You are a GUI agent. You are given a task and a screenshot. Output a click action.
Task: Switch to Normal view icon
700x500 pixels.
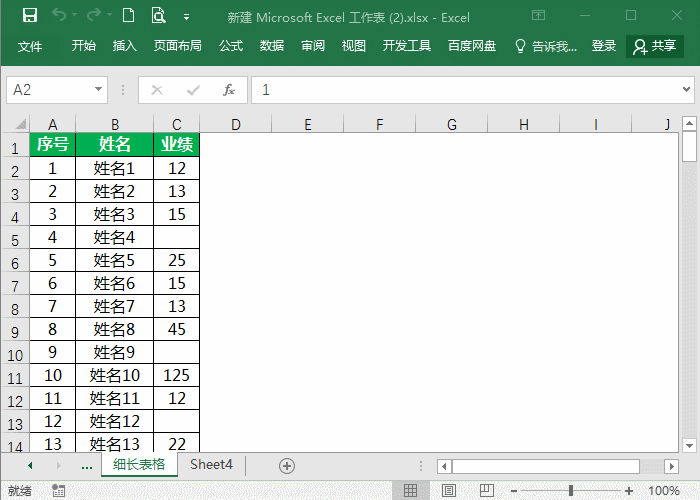pyautogui.click(x=410, y=491)
